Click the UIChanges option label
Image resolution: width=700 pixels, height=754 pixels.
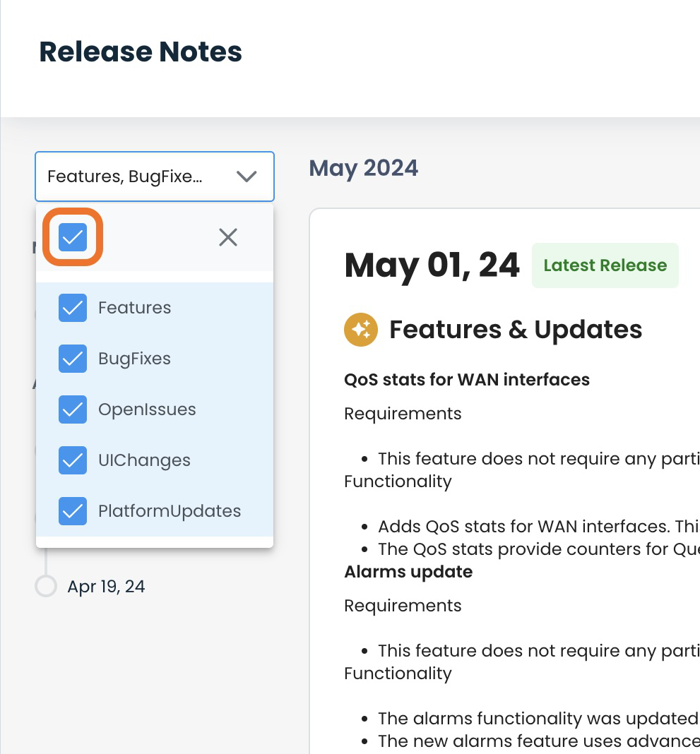(x=144, y=460)
